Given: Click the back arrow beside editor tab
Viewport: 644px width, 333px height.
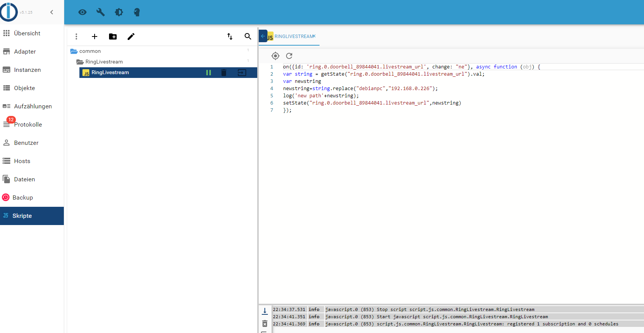Looking at the screenshot, I should tap(263, 36).
